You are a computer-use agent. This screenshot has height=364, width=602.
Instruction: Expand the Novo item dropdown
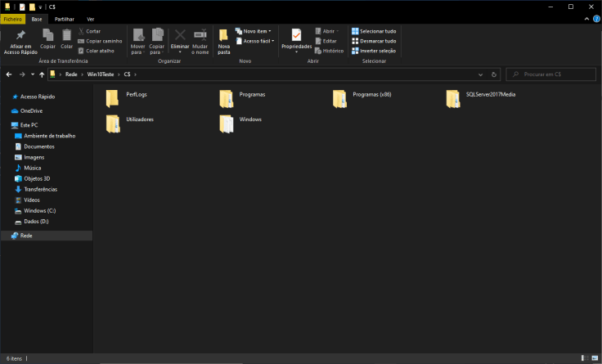(x=254, y=31)
